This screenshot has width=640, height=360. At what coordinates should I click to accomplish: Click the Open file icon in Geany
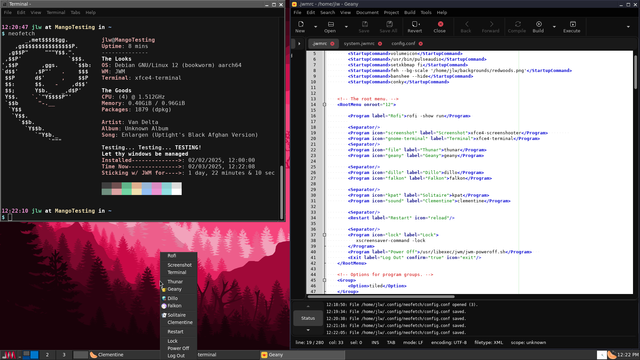tap(331, 24)
